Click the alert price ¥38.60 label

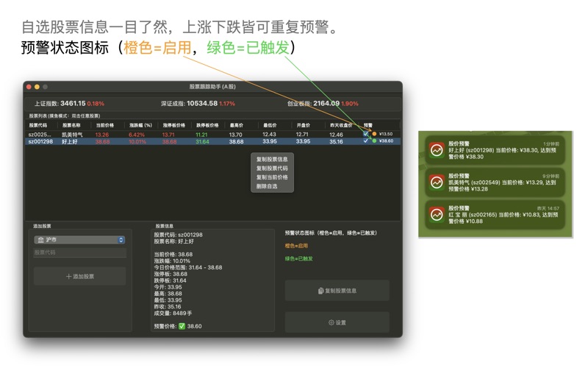[386, 141]
